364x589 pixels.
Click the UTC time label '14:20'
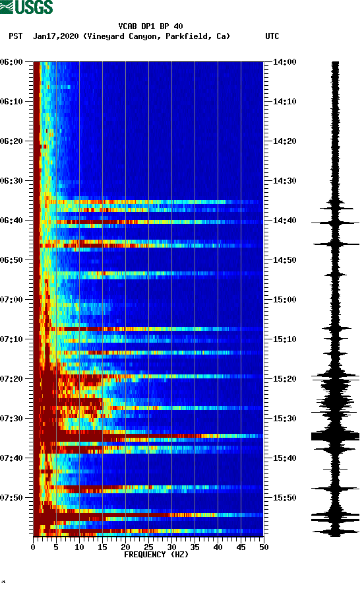(x=284, y=141)
